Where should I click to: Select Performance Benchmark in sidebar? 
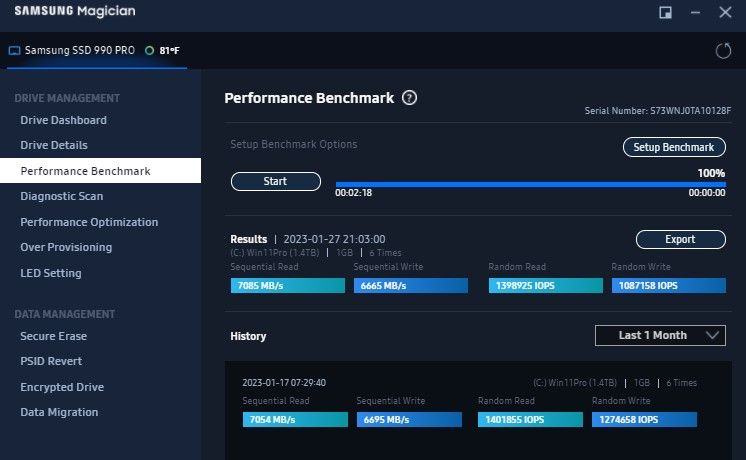(100, 171)
